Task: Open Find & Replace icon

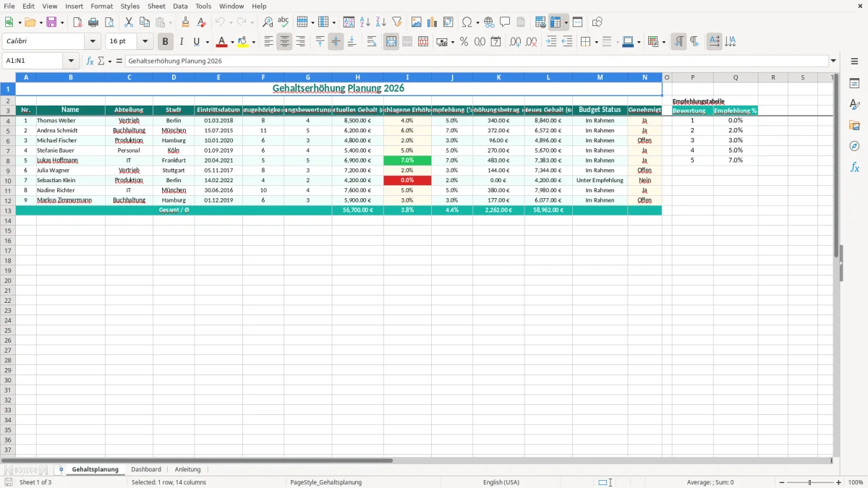Action: (267, 22)
